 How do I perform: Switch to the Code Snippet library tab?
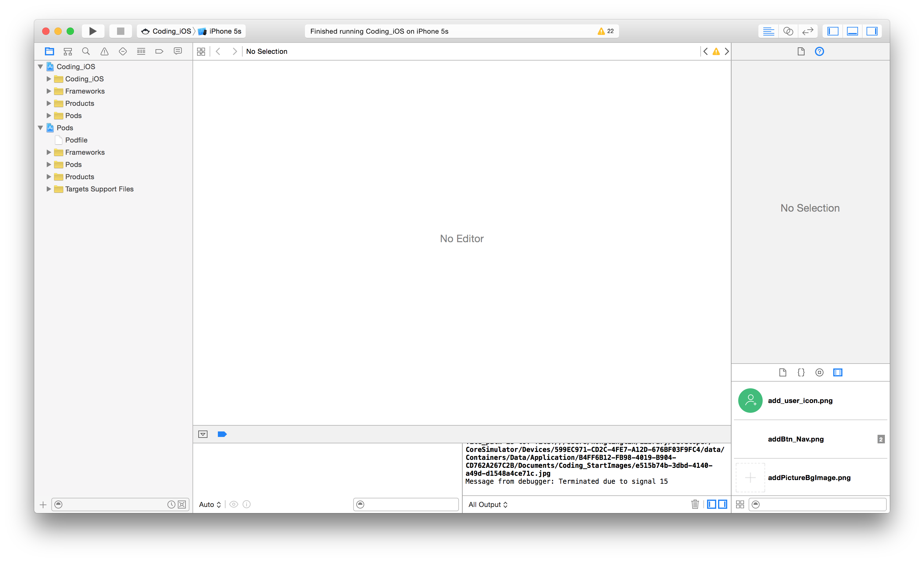tap(801, 372)
